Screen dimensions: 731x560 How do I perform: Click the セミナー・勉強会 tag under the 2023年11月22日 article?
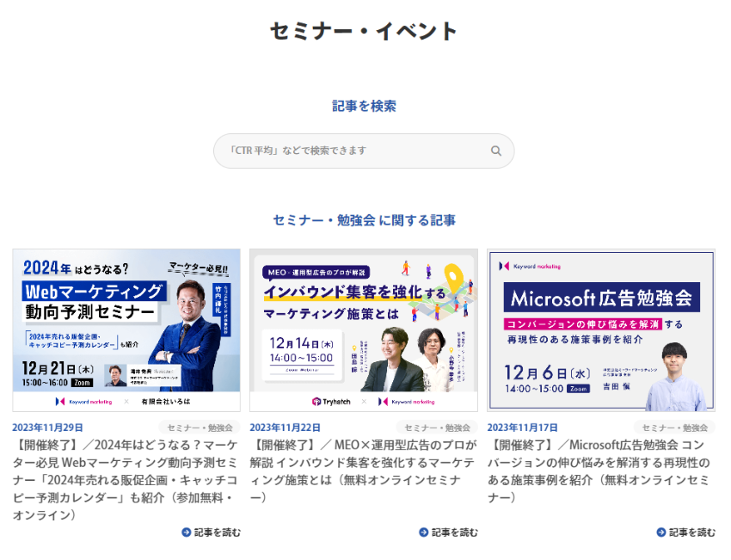tap(437, 428)
